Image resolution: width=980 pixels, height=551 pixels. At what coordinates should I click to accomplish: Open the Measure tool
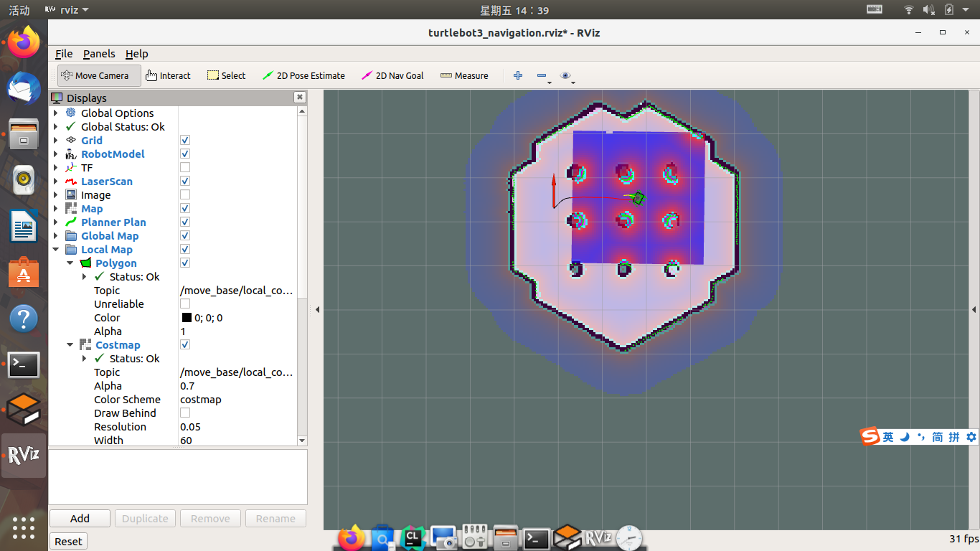[x=463, y=75]
